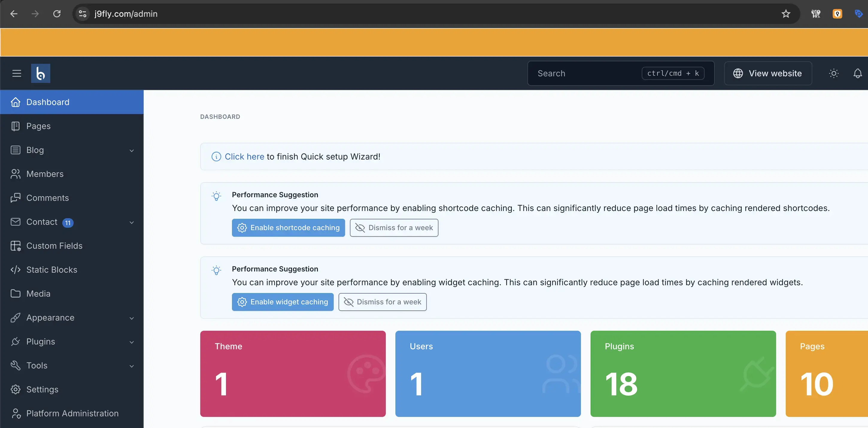Image resolution: width=868 pixels, height=428 pixels.
Task: Click the blue browser extension icon
Action: (858, 14)
